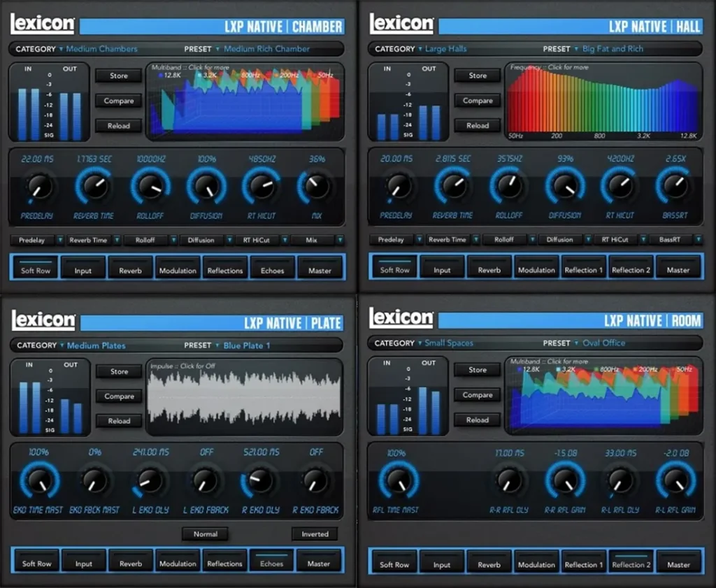
Task: Click Reload button in the Plate plugin
Action: click(x=119, y=421)
